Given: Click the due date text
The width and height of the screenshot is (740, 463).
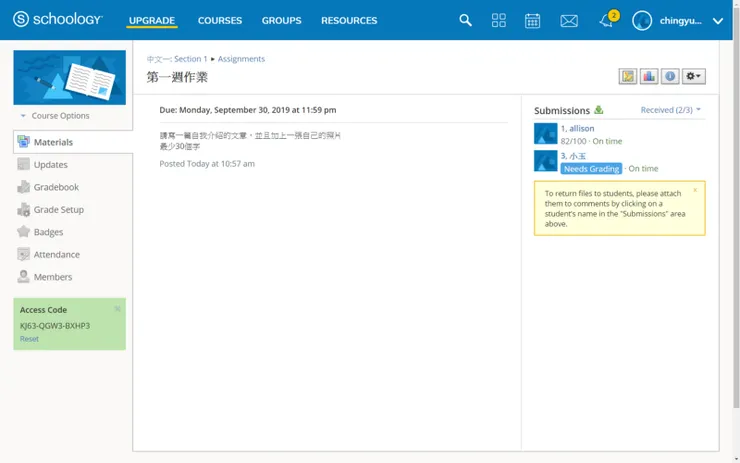Looking at the screenshot, I should click(248, 110).
